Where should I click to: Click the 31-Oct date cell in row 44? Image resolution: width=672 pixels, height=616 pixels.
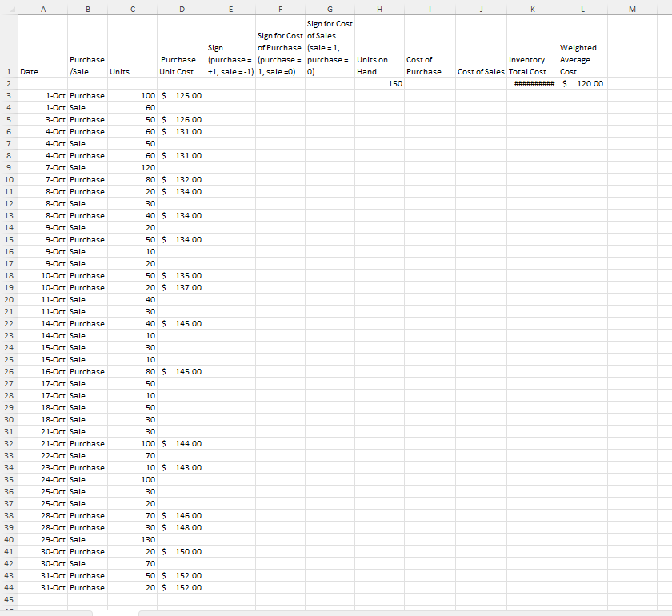point(43,587)
